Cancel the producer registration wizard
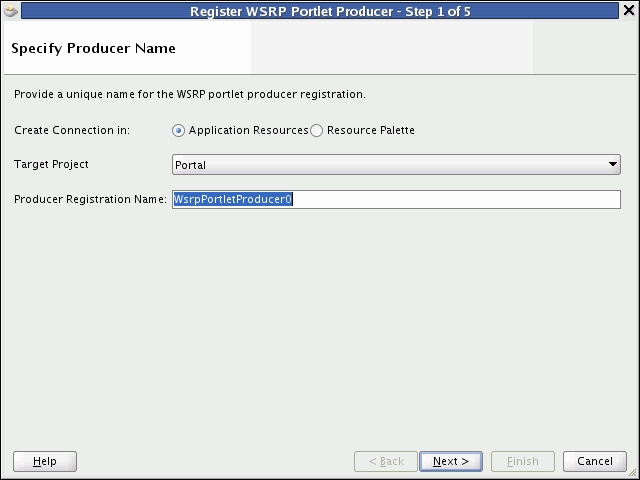The image size is (640, 480). pos(595,461)
